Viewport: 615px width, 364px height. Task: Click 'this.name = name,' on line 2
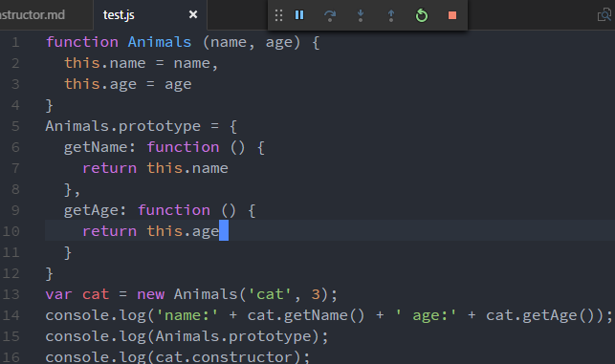pyautogui.click(x=142, y=63)
